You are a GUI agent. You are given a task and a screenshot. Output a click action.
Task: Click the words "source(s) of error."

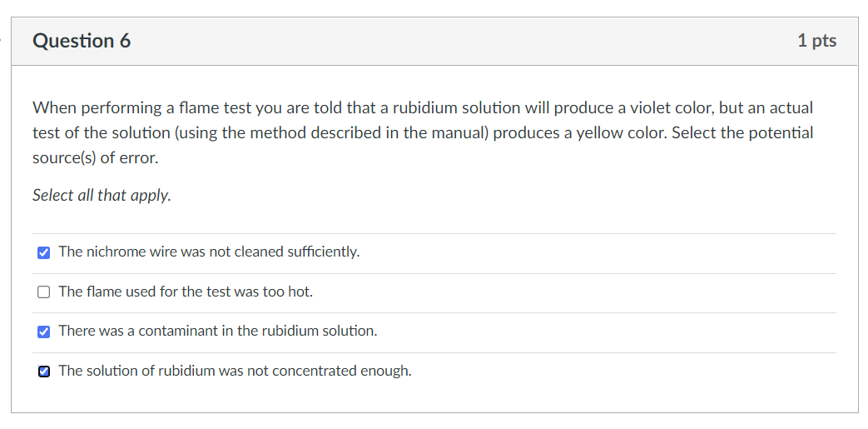95,157
